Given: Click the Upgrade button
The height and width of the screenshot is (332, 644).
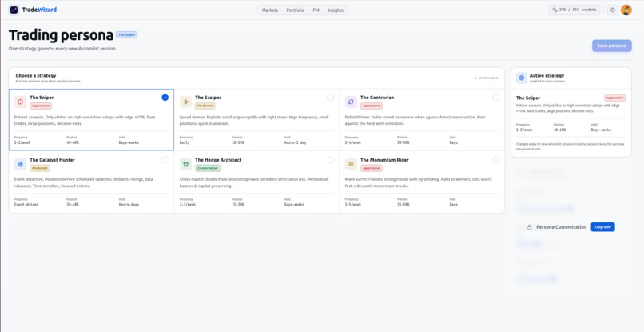Looking at the screenshot, I should point(602,227).
